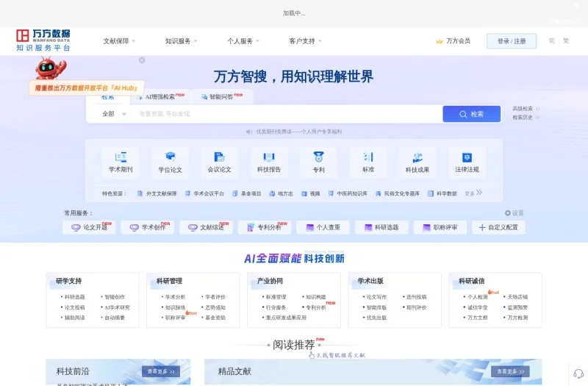Click the 检索 search button
Screen dimensions: 588x386
pos(471,114)
